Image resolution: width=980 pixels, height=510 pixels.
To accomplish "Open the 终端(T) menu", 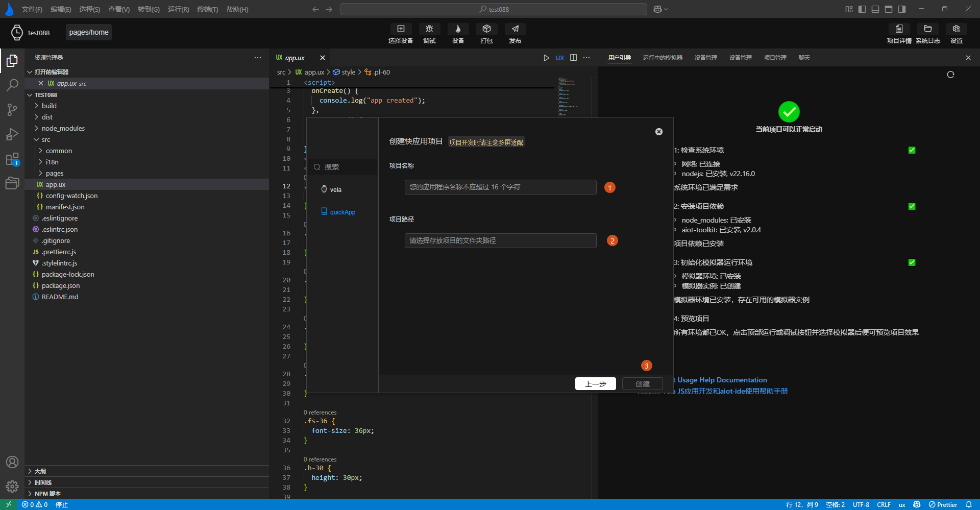I will pyautogui.click(x=207, y=9).
